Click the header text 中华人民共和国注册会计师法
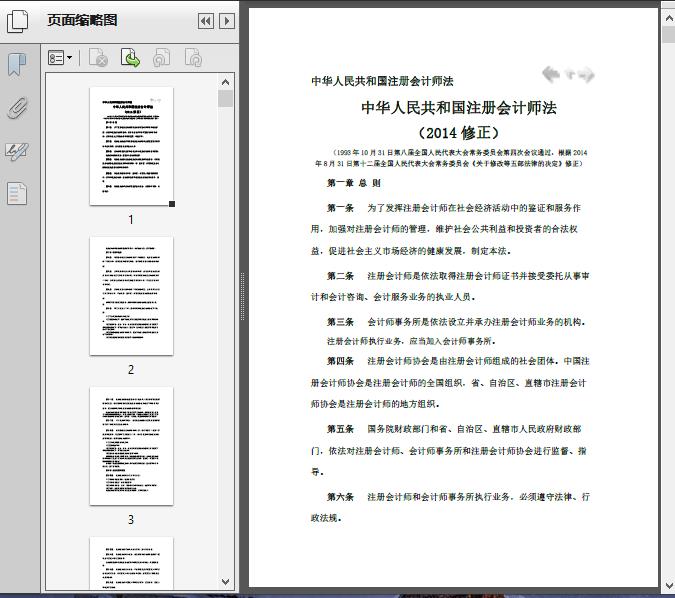The width and height of the screenshot is (675, 598). pos(382,81)
